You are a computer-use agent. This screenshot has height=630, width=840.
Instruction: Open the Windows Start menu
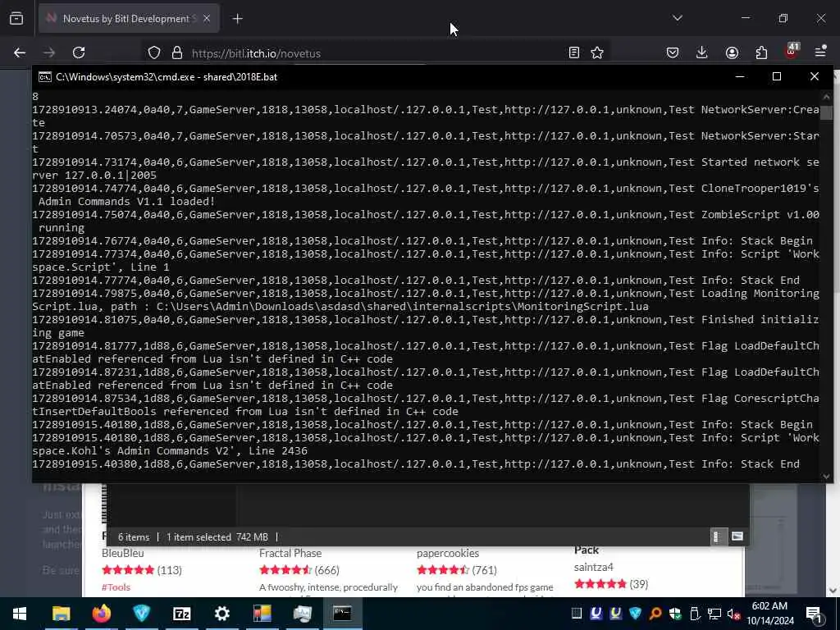point(20,614)
